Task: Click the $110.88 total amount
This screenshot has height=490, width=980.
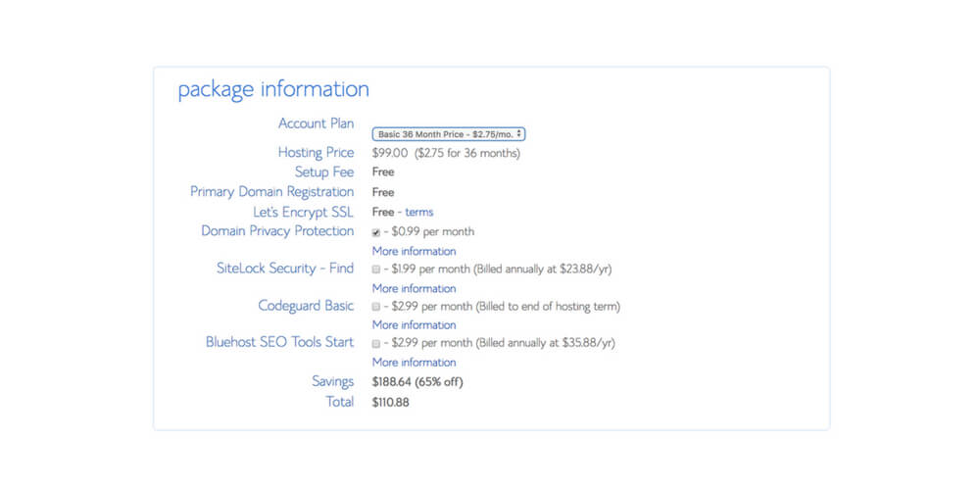Action: click(391, 402)
